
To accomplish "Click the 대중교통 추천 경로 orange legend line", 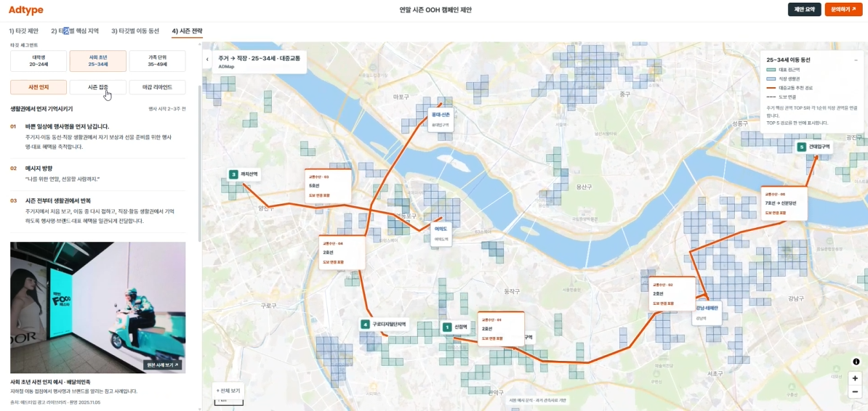I will coord(770,87).
